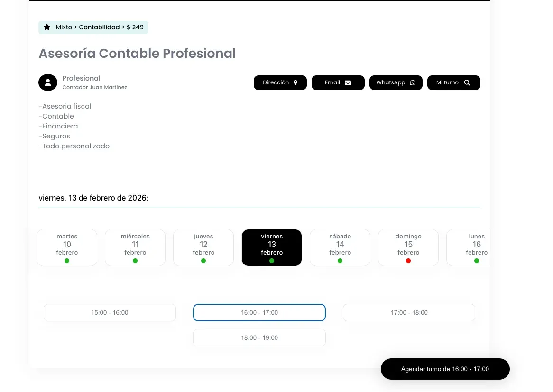
Task: Select the martes 10 febrero date card
Action: 67,247
